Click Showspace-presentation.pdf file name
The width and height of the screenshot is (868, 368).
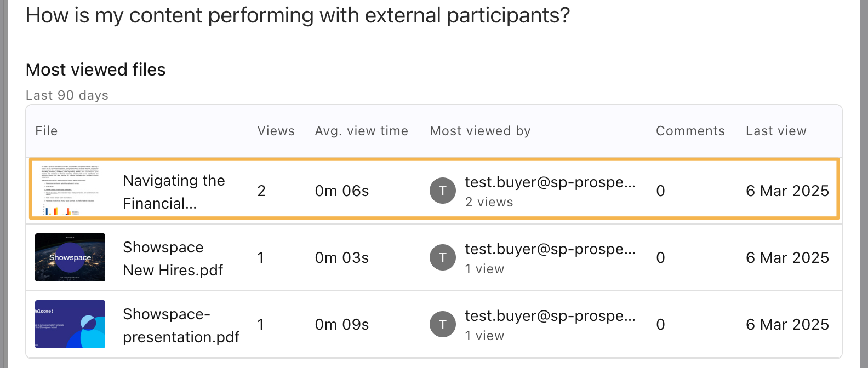(x=181, y=325)
